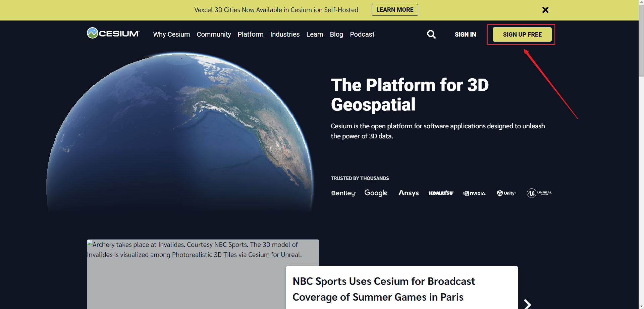Click the NVIDIA logo

point(474,193)
